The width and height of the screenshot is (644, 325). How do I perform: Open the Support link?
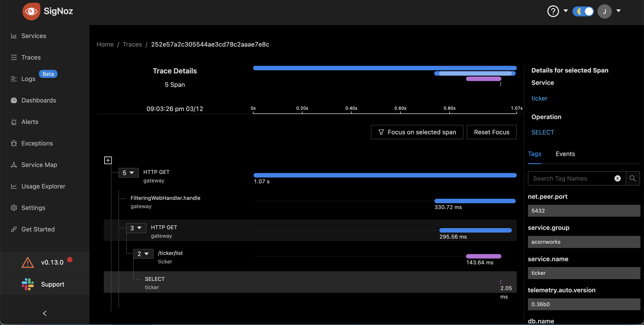[x=53, y=284]
